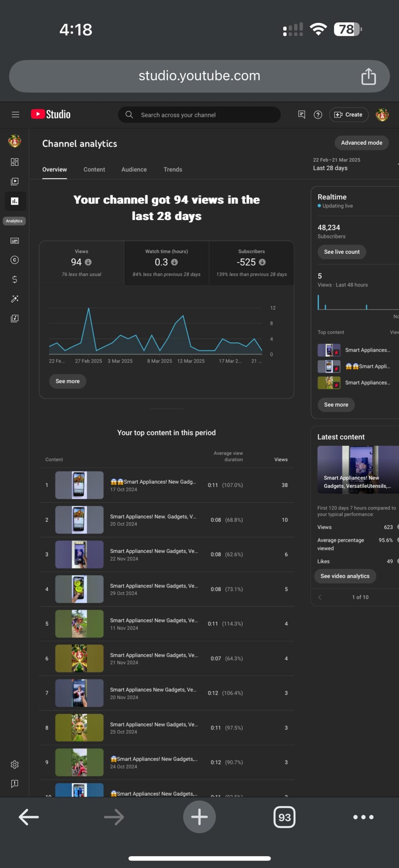Open Content icon in sidebar
This screenshot has width=399, height=868.
point(15,181)
